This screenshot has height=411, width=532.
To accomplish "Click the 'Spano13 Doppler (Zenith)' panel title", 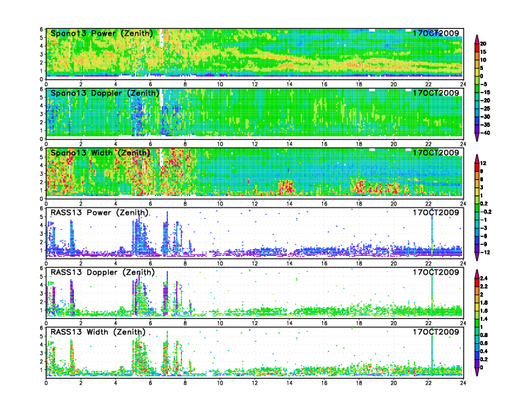I will tap(105, 93).
